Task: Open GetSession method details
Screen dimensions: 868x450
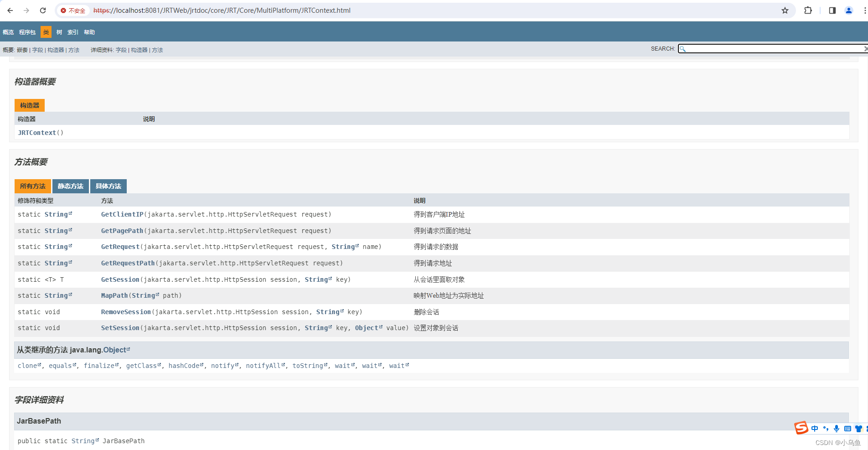Action: (x=120, y=279)
